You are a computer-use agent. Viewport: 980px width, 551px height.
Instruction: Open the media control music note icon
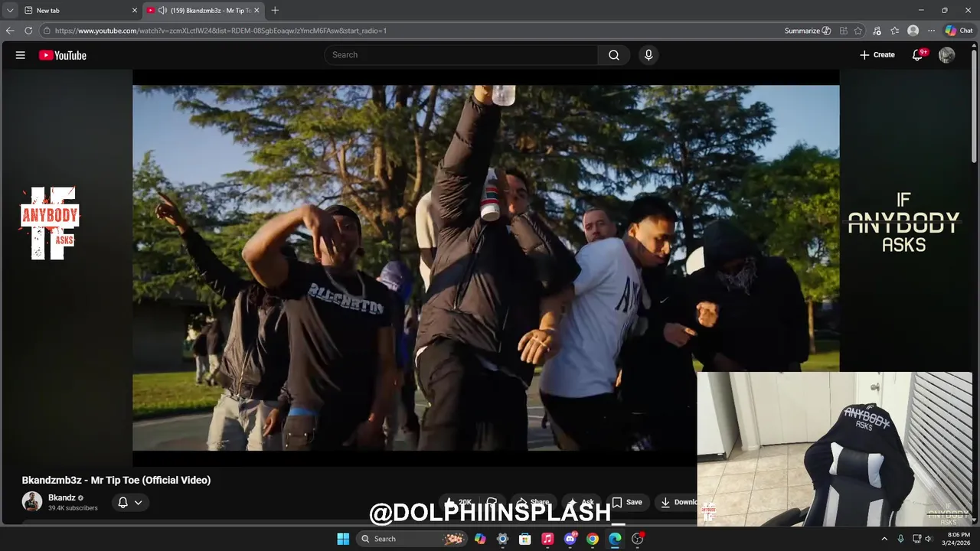877,31
